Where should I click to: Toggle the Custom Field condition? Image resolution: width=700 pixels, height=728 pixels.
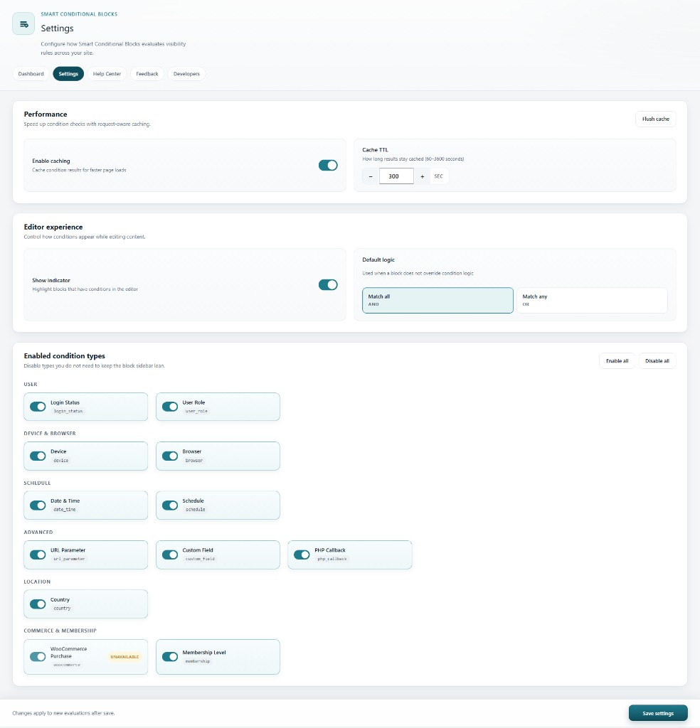(x=170, y=555)
